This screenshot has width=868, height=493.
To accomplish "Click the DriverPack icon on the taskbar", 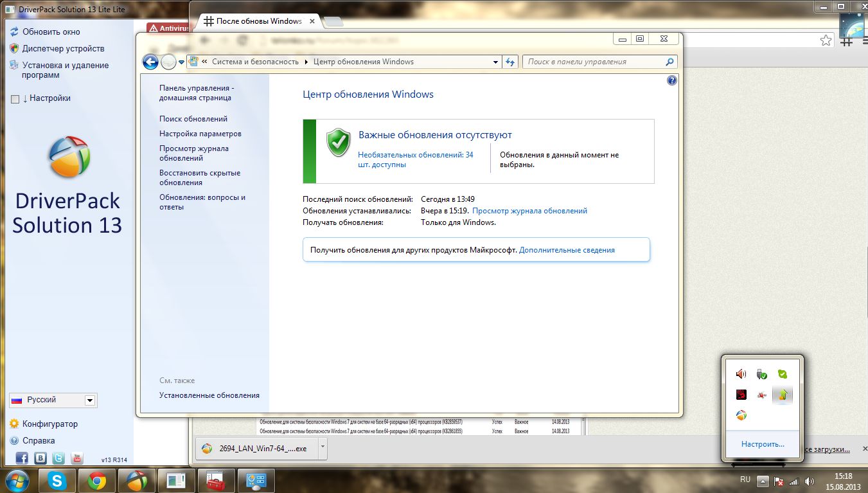I will tap(136, 480).
